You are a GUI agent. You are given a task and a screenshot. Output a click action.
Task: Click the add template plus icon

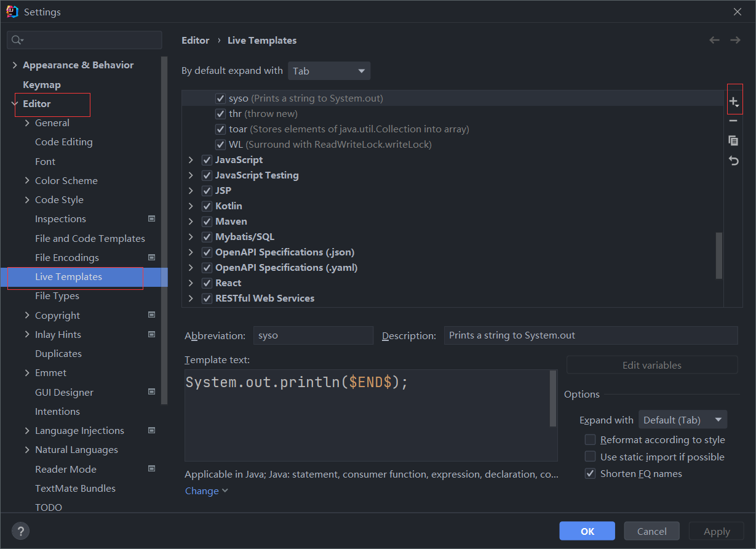coord(733,102)
